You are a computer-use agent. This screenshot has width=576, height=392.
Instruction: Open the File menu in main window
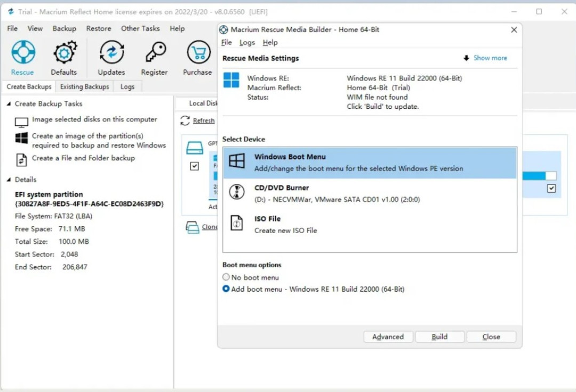(x=12, y=28)
